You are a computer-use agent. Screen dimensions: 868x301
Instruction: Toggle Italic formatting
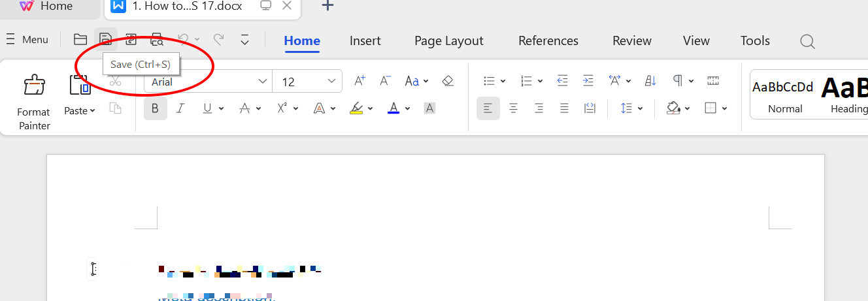[180, 108]
